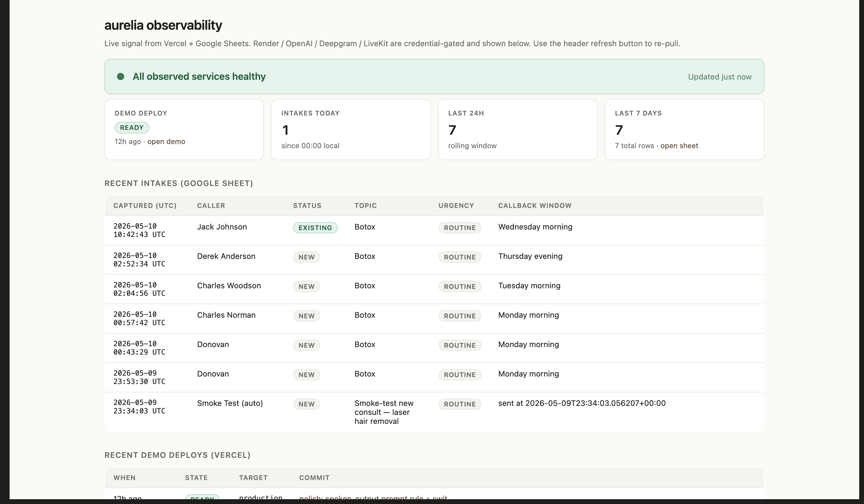864x504 pixels.
Task: Click the 'aurelia observability' heading
Action: [x=163, y=25]
